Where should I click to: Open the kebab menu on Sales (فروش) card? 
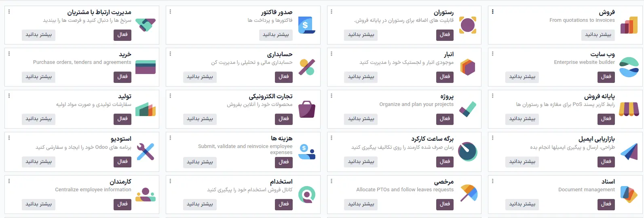coord(492,12)
